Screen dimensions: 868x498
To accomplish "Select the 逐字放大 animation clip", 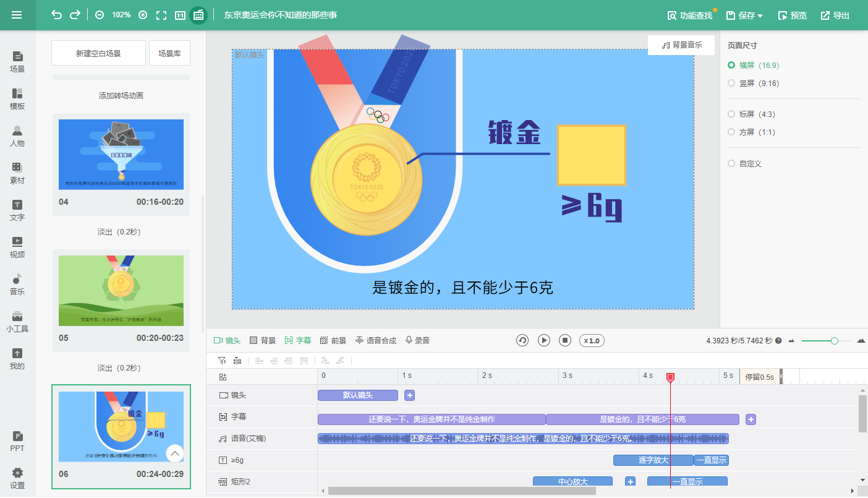I will pos(653,460).
